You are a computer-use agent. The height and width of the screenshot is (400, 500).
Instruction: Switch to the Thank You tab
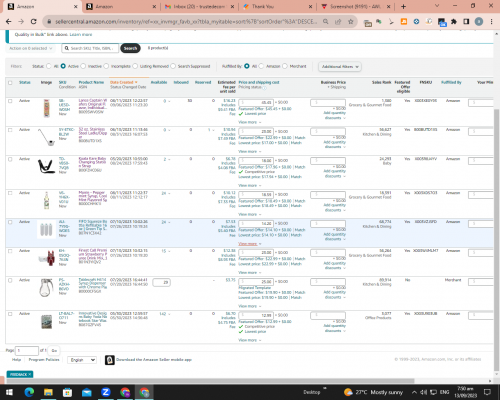(277, 7)
